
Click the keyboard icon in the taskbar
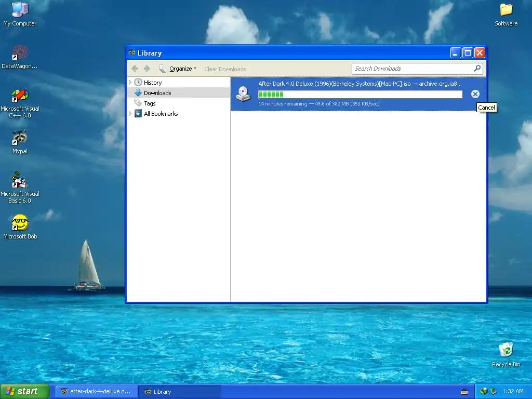[x=464, y=392]
